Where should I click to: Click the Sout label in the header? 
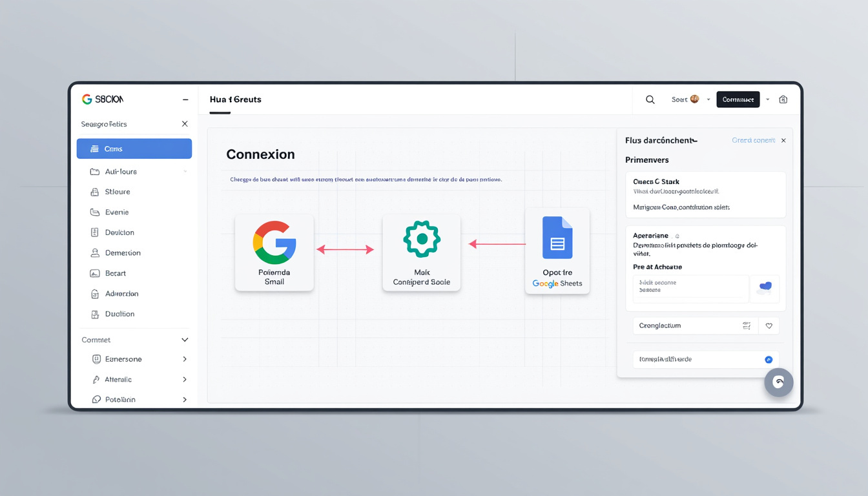click(x=679, y=99)
